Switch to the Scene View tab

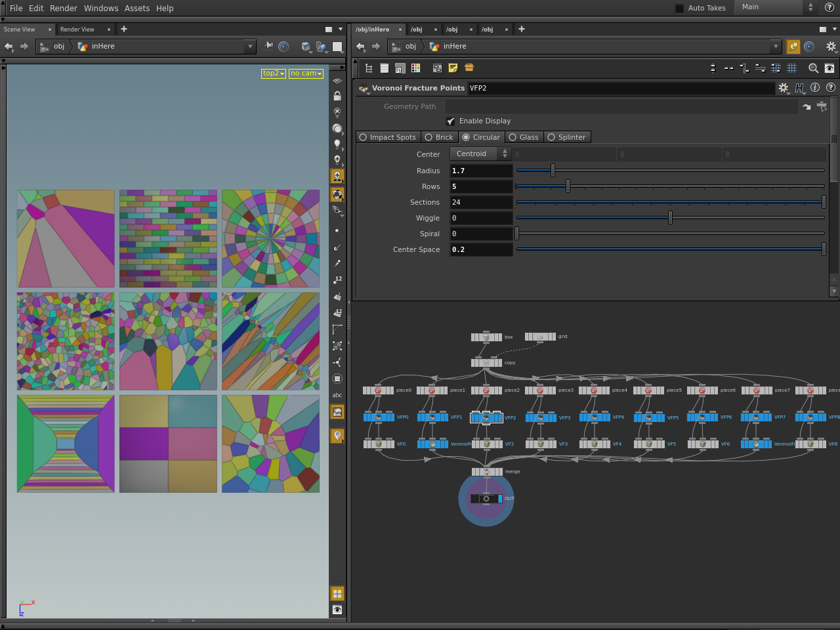point(20,29)
